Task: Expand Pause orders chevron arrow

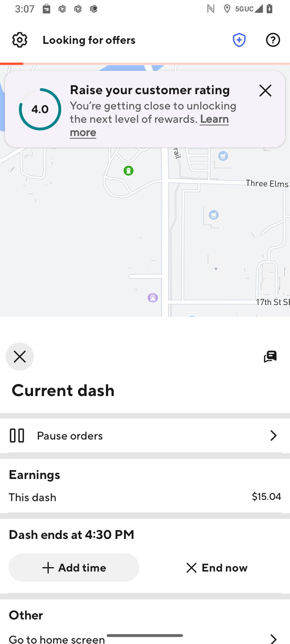Action: pyautogui.click(x=273, y=436)
